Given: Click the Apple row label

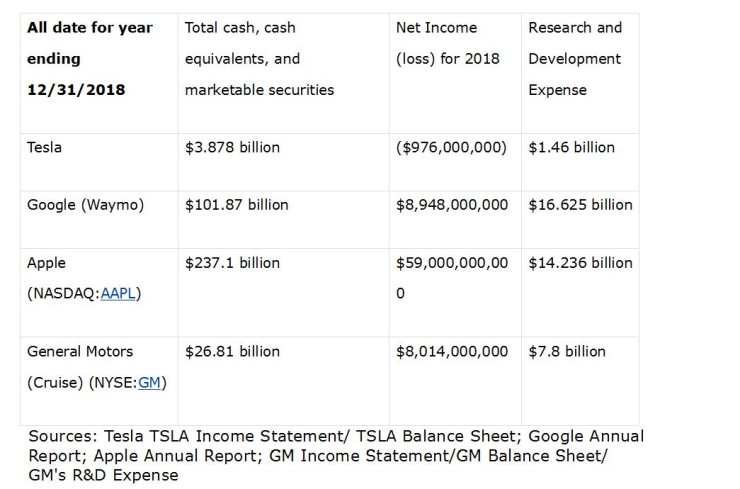Looking at the screenshot, I should (x=46, y=263).
